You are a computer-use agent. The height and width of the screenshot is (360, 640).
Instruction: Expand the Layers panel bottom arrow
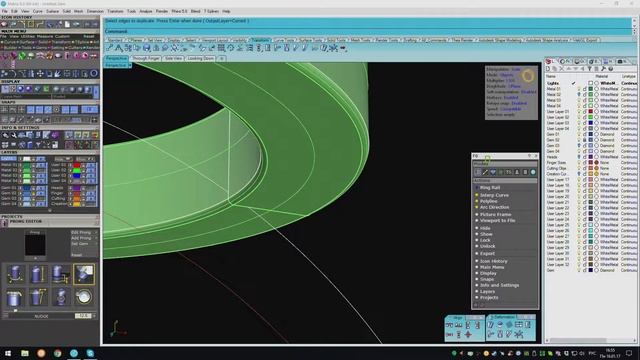coord(50,211)
